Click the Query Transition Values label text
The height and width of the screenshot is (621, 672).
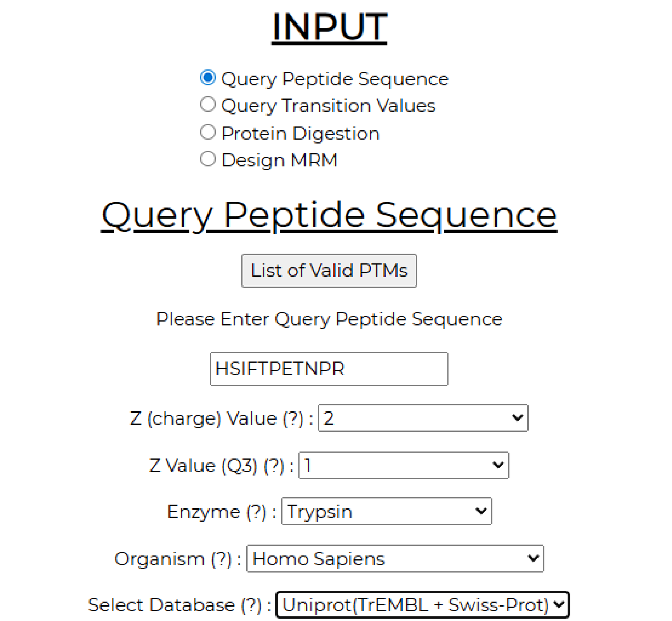pos(328,106)
